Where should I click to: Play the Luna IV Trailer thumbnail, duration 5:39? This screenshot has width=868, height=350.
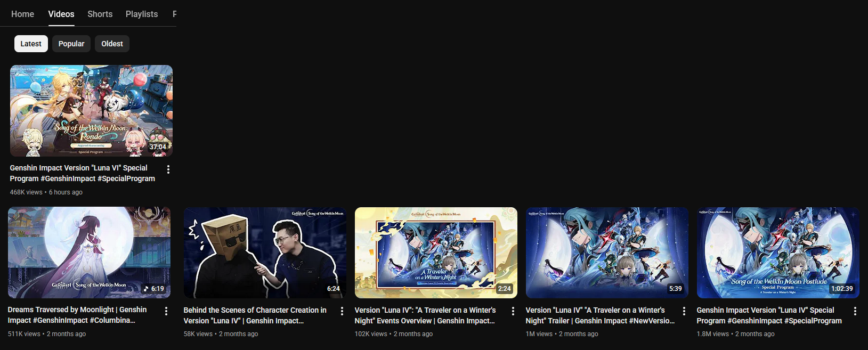(x=607, y=253)
